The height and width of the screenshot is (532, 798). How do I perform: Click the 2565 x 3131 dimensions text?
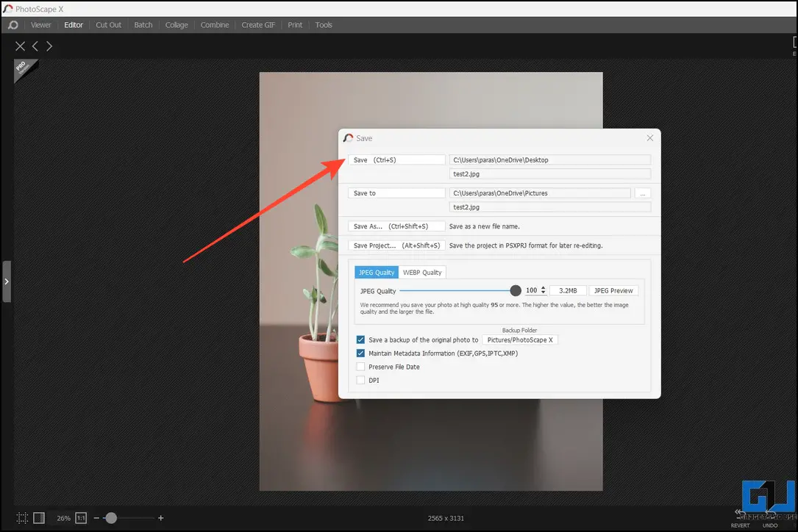(x=446, y=518)
